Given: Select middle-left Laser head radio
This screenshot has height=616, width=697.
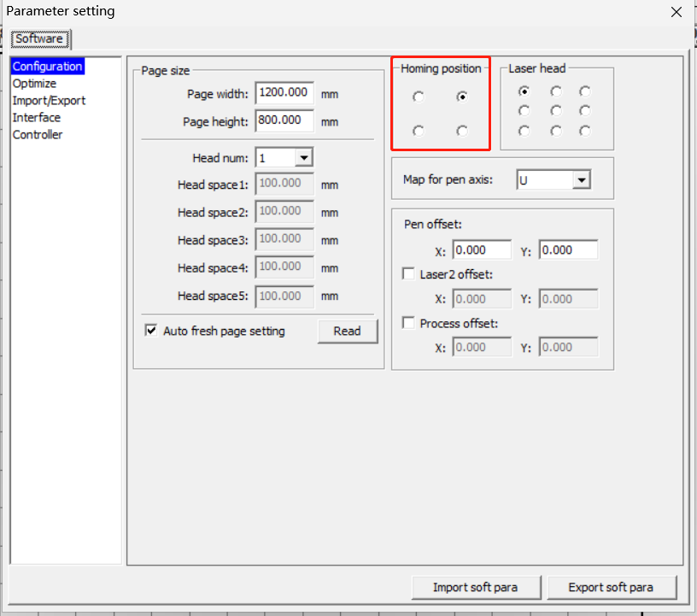Looking at the screenshot, I should click(524, 110).
